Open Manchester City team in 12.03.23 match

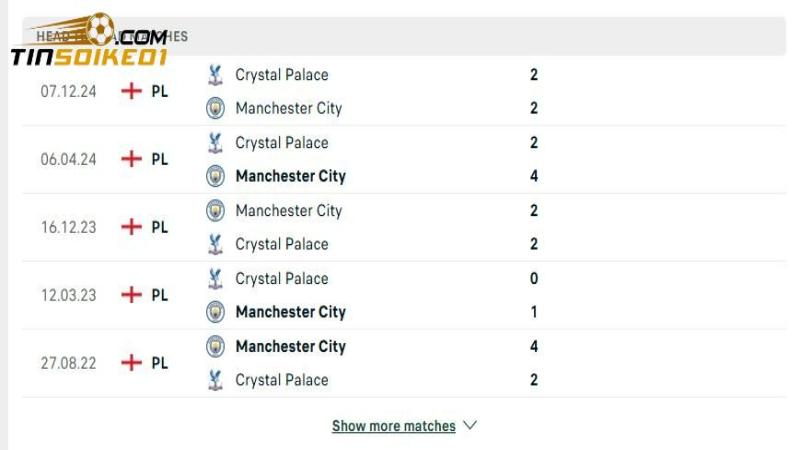tap(290, 312)
